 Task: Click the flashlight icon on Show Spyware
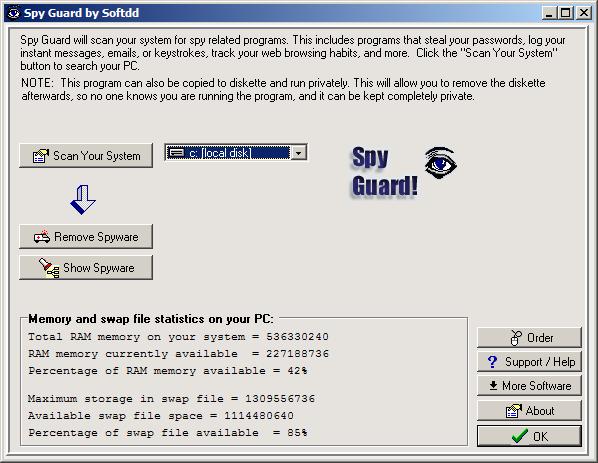49,268
